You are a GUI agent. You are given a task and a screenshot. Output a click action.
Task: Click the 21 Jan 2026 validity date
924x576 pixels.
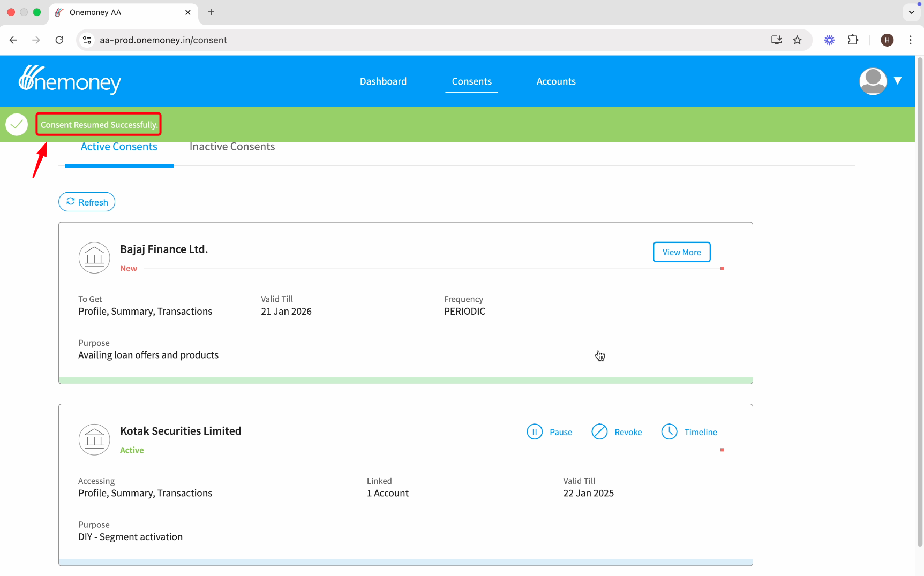pos(286,312)
